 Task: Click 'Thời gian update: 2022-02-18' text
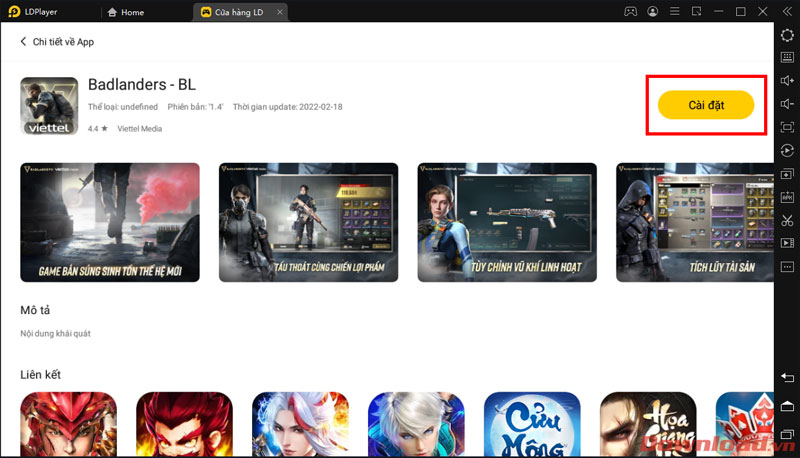(288, 107)
